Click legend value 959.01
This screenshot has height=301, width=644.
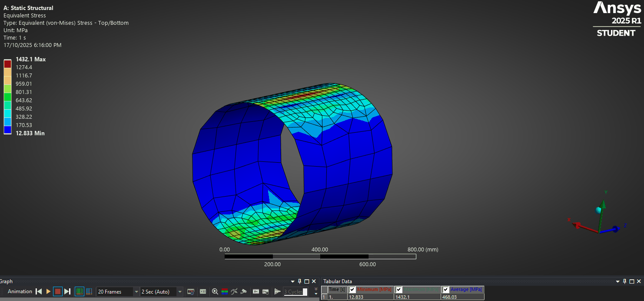click(x=24, y=84)
